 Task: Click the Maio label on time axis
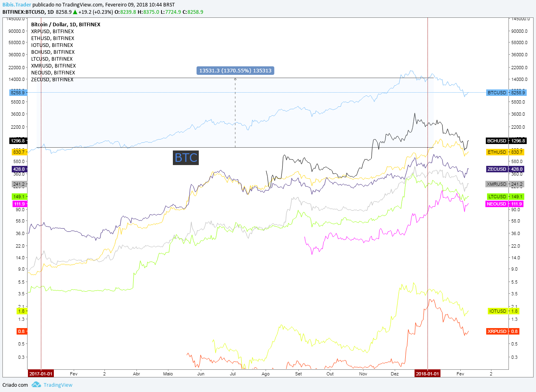pyautogui.click(x=168, y=374)
